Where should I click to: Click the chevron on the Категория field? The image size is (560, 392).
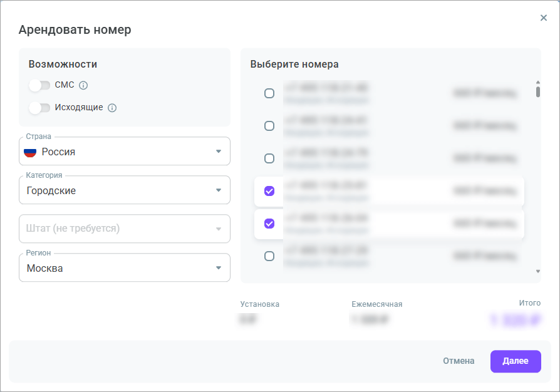click(219, 190)
